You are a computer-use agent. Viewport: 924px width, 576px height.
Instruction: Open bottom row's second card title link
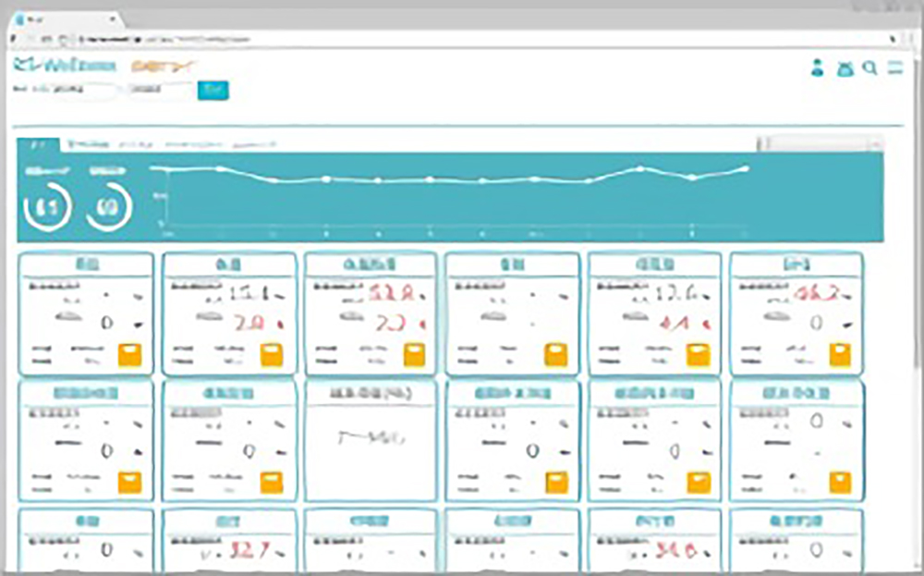(x=228, y=521)
